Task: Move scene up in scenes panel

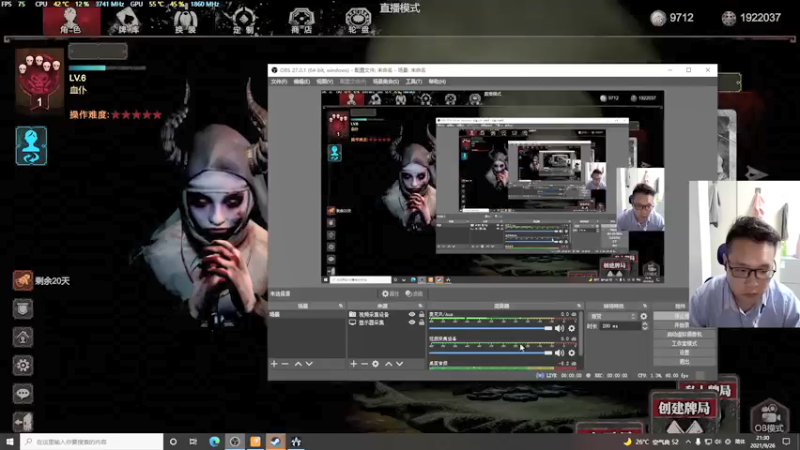Action: click(x=298, y=364)
